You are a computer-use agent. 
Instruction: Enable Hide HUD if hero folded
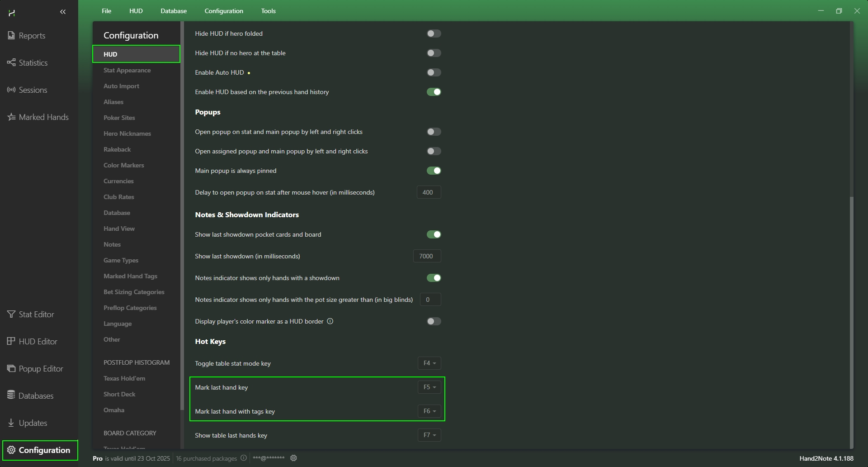[434, 33]
